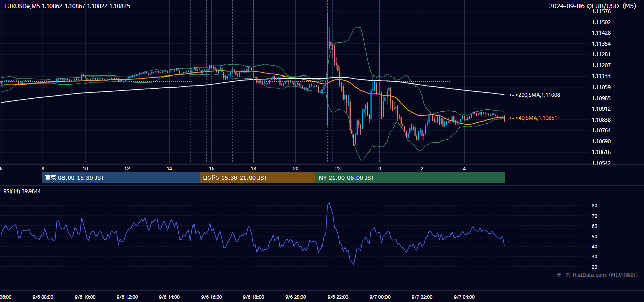Image resolution: width=644 pixels, height=302 pixels.
Task: Click RSI scale value 60
Action: pos(595,226)
